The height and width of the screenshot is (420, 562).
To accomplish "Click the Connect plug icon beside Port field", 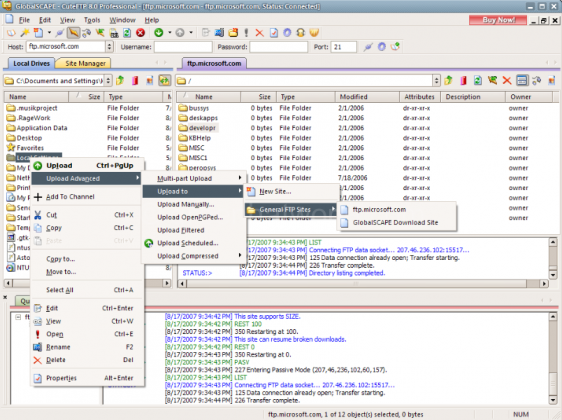I will click(368, 47).
